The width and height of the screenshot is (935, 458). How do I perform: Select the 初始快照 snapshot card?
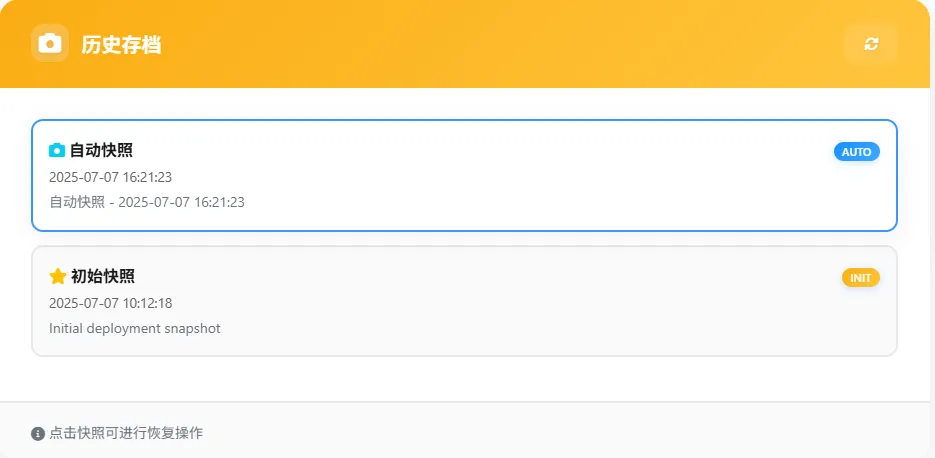[x=464, y=301]
